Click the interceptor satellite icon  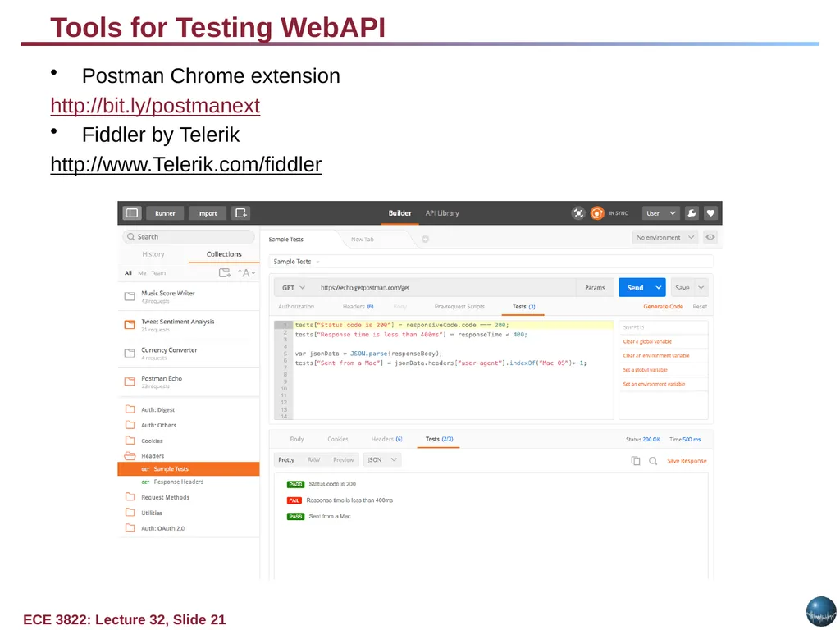tap(578, 213)
